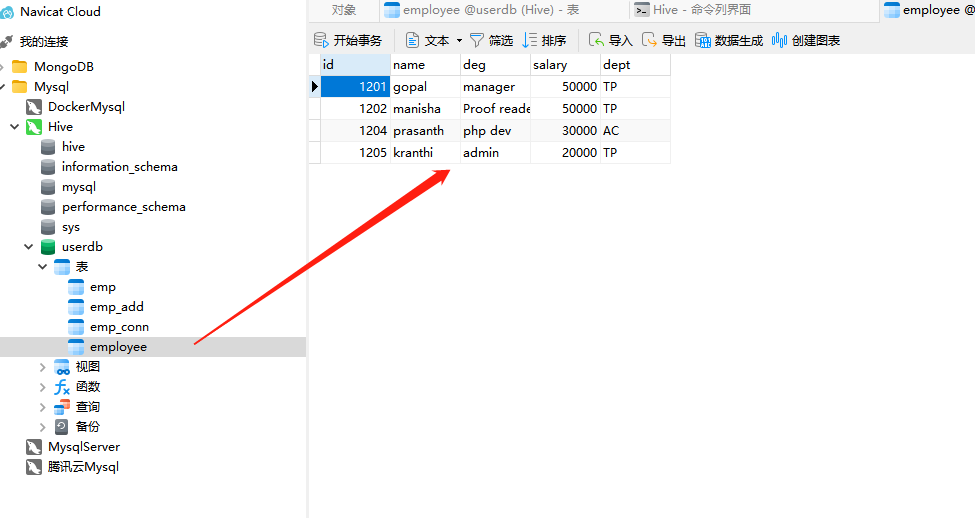The height and width of the screenshot is (518, 975).
Task: Click the Import (导入) toolbar icon
Action: click(596, 40)
